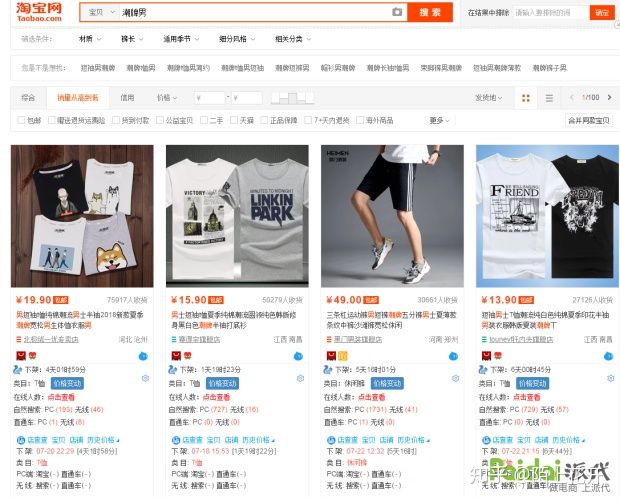
Task: Click the camera image-search icon
Action: click(x=397, y=12)
